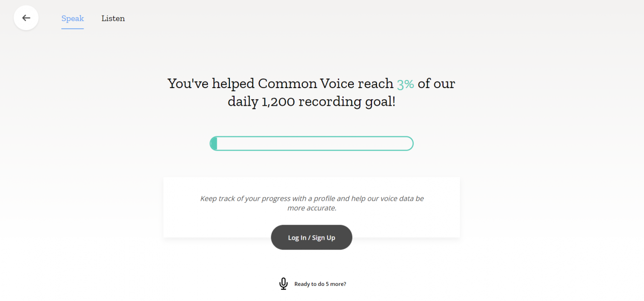Image resolution: width=644 pixels, height=301 pixels.
Task: Click the filled green start of the progress bar
Action: [x=214, y=143]
